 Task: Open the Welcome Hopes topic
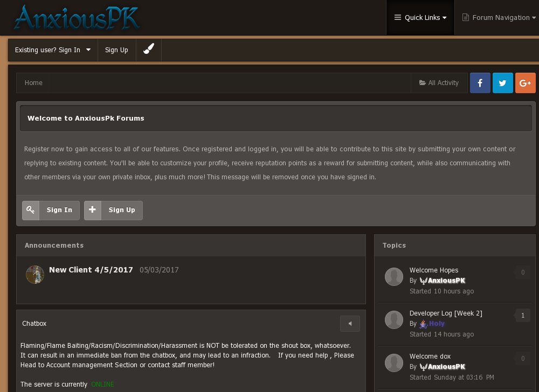434,270
